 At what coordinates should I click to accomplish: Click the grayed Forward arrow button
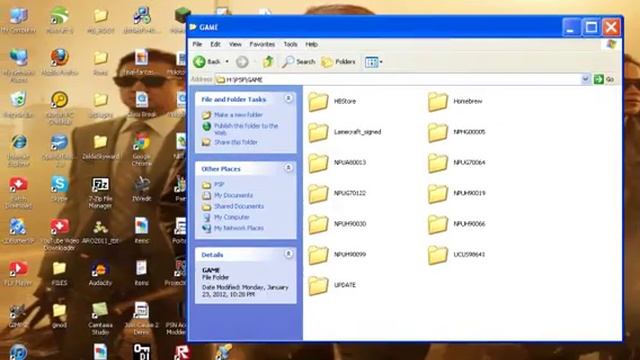[242, 62]
